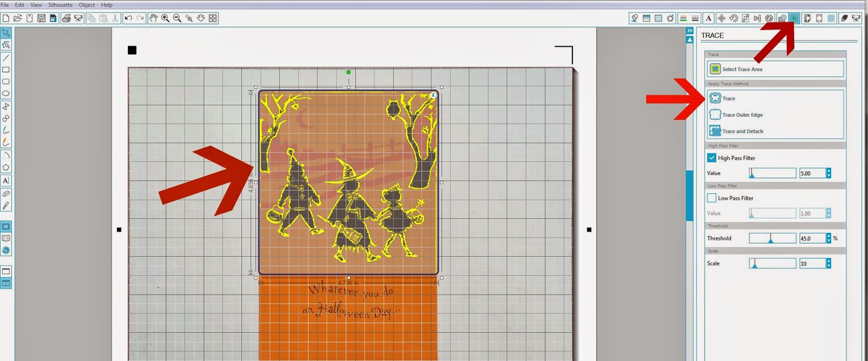
Task: Click the High Pass Filter Value slider
Action: click(773, 173)
